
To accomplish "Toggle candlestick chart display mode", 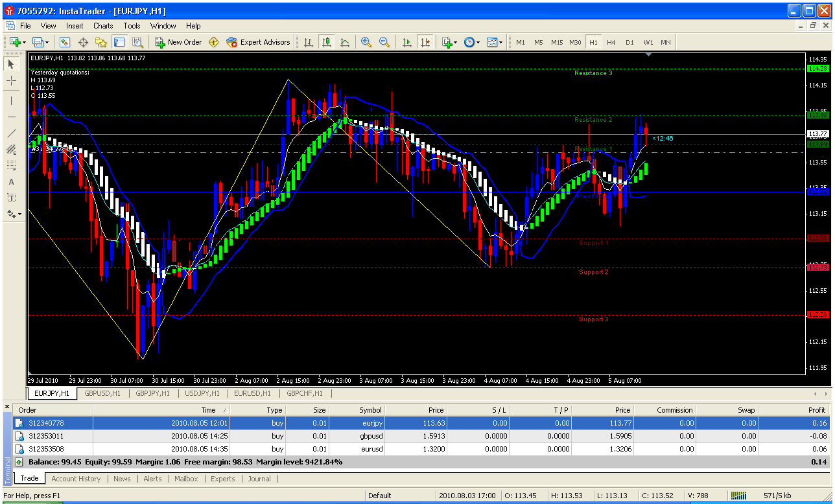I will pyautogui.click(x=327, y=42).
